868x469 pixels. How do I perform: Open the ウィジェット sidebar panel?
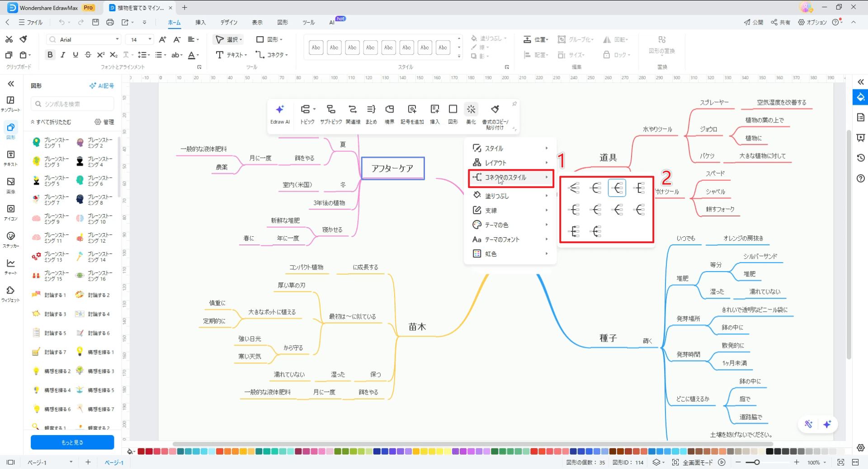(x=11, y=294)
